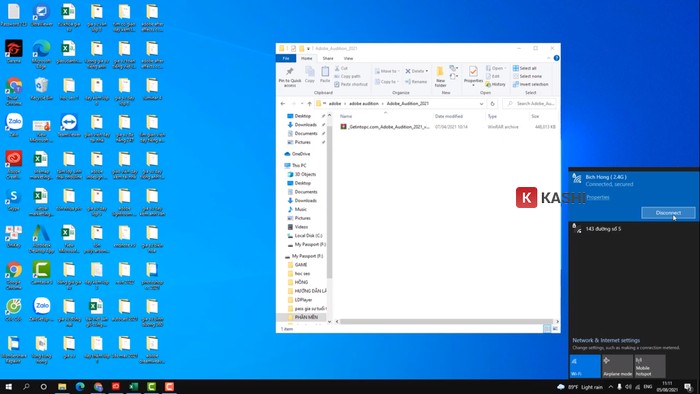
Task: Open Copy to dropdown in ribbon
Action: [386, 82]
